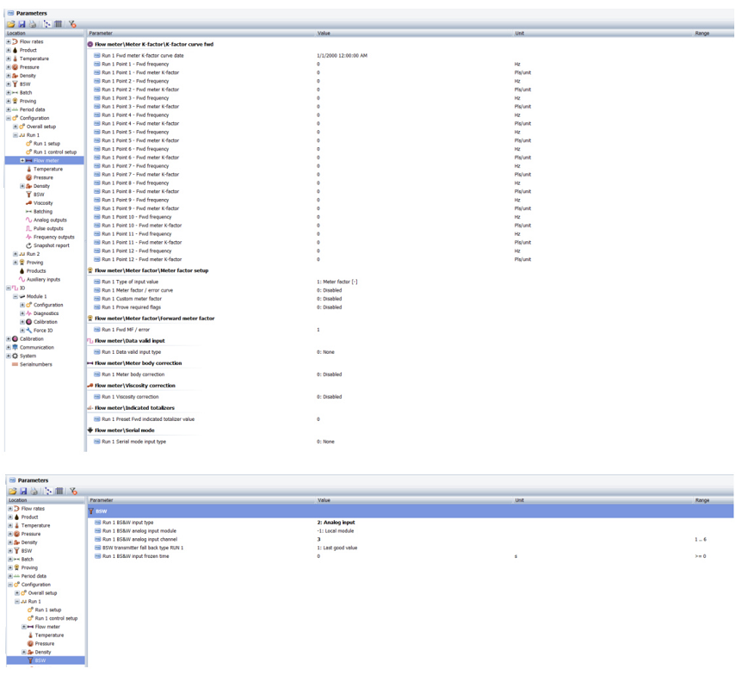Click the tree view icon in the Flow meter window toolbar

click(47, 24)
